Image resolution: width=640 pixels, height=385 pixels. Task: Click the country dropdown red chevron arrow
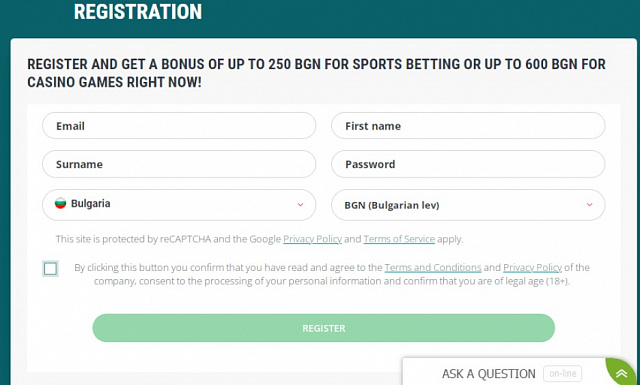pyautogui.click(x=300, y=205)
